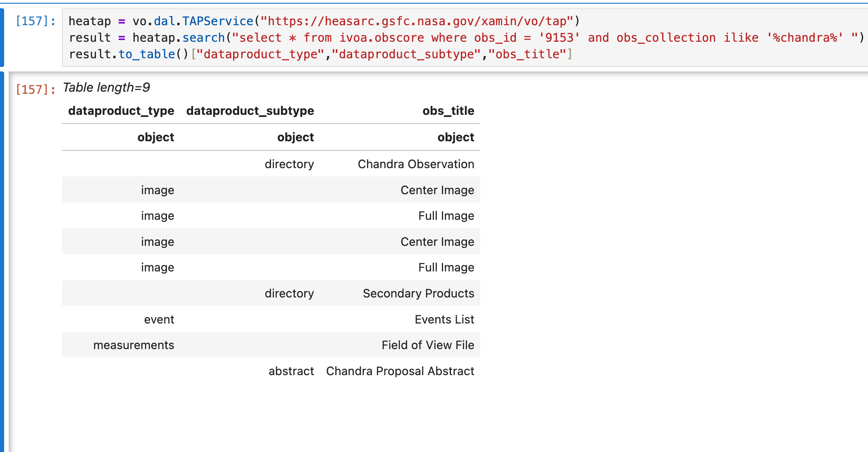
Task: Click the Chandra Observation cell
Action: pyautogui.click(x=416, y=164)
